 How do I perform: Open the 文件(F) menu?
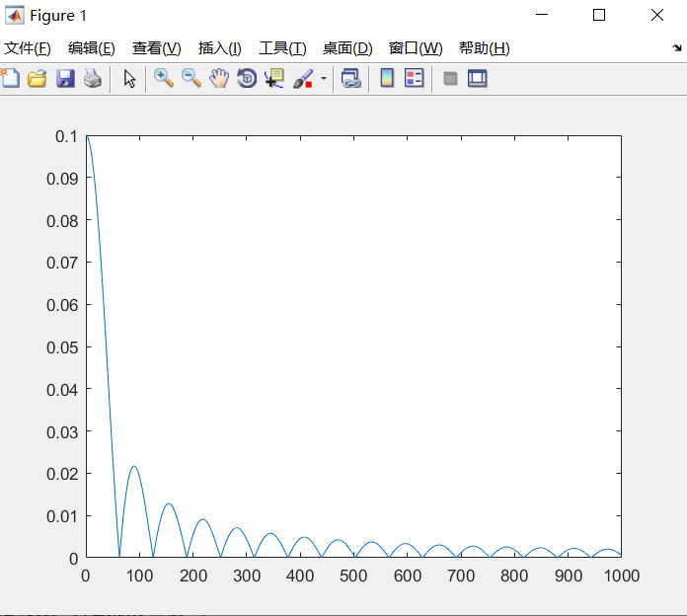click(28, 48)
